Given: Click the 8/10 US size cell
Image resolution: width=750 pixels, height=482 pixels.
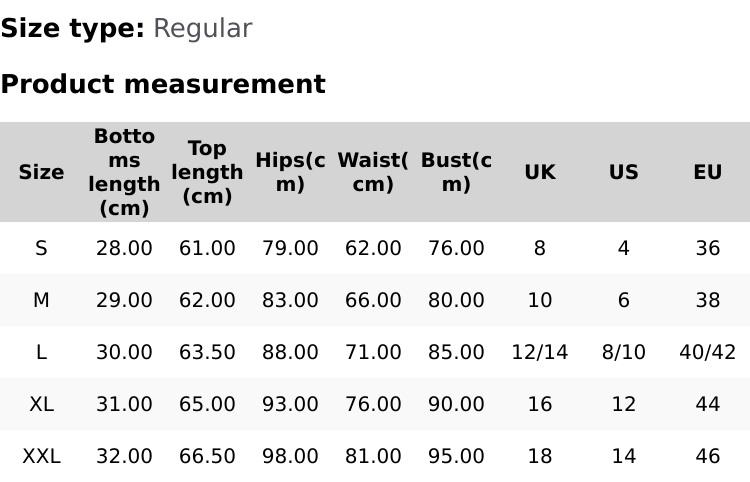Looking at the screenshot, I should [x=624, y=352].
